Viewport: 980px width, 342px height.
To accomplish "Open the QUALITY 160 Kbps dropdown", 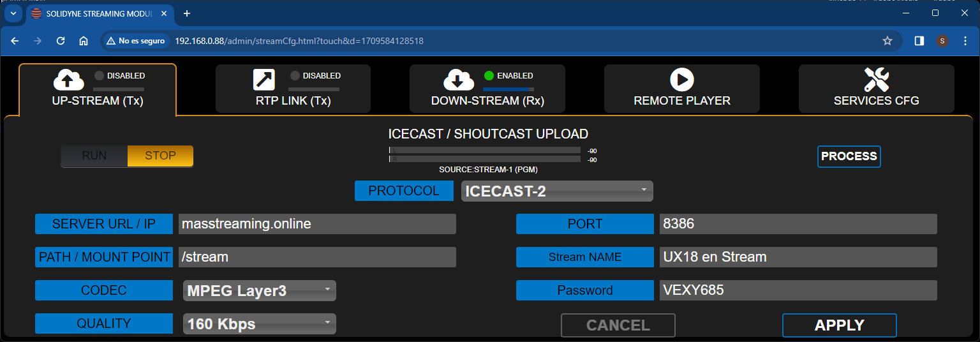I will pos(259,323).
